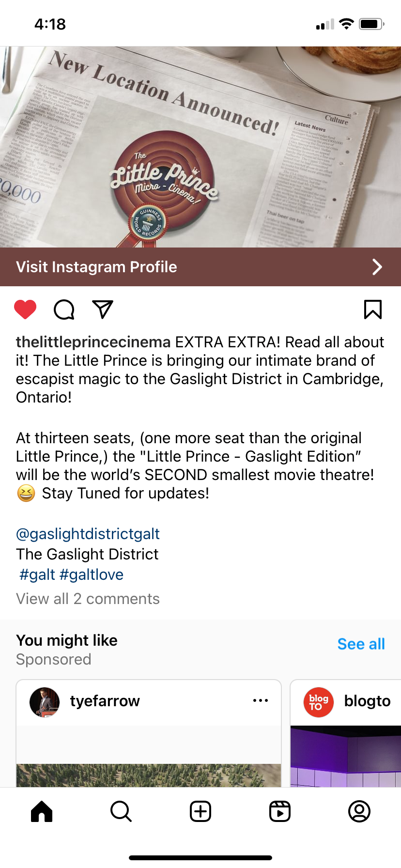Viewport: 401px width, 868px height.
Task: Open the Search tab in the bottom bar
Action: click(121, 811)
